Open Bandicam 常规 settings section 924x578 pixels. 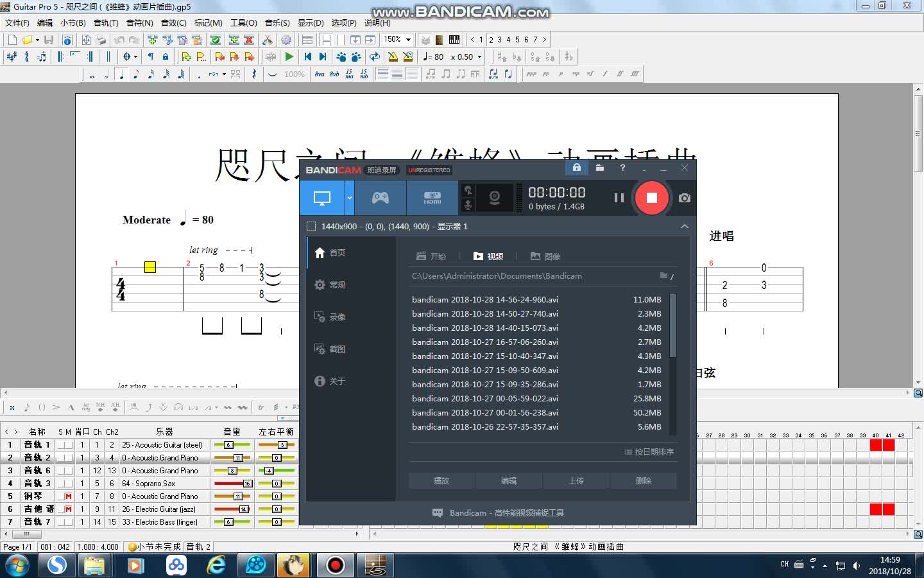click(330, 285)
